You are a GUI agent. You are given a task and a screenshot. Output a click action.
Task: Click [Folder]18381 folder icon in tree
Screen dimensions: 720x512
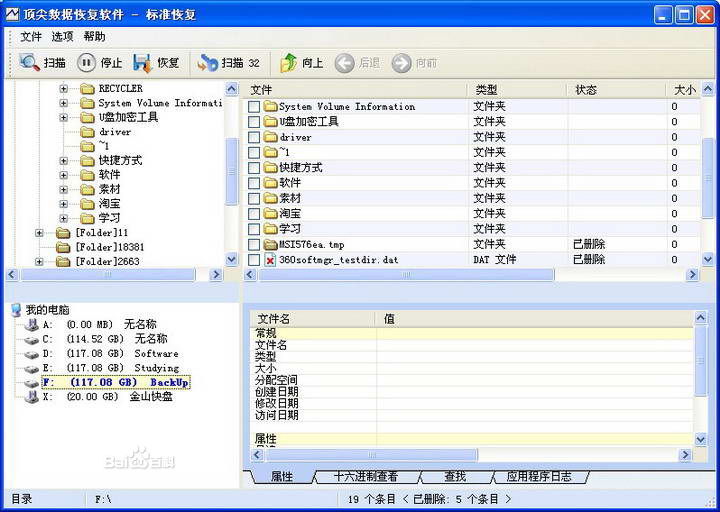(63, 248)
